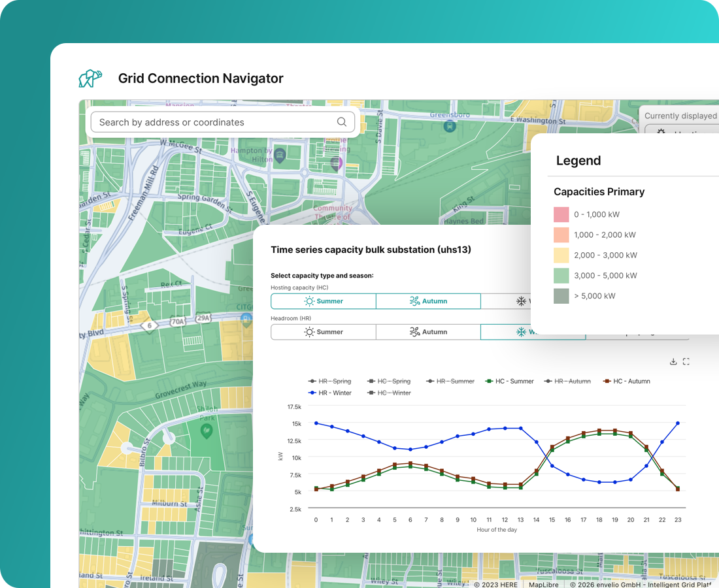Click the search magnifier icon
This screenshot has height=588, width=719.
(x=342, y=122)
